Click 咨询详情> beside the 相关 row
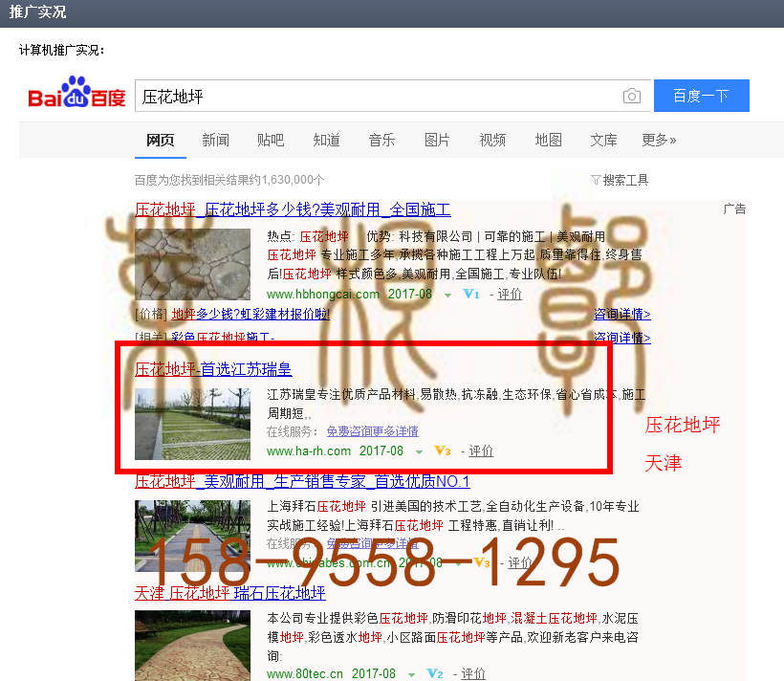Image resolution: width=784 pixels, height=681 pixels. click(622, 338)
